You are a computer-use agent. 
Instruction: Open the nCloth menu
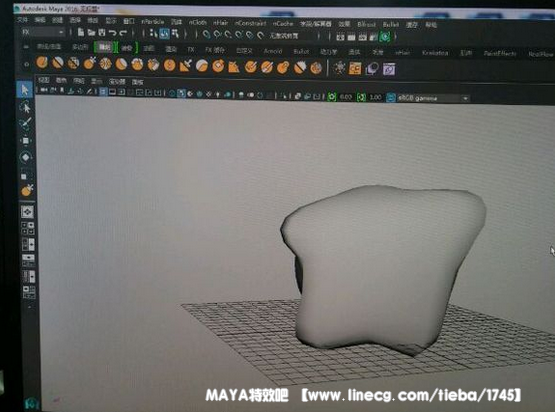(198, 22)
